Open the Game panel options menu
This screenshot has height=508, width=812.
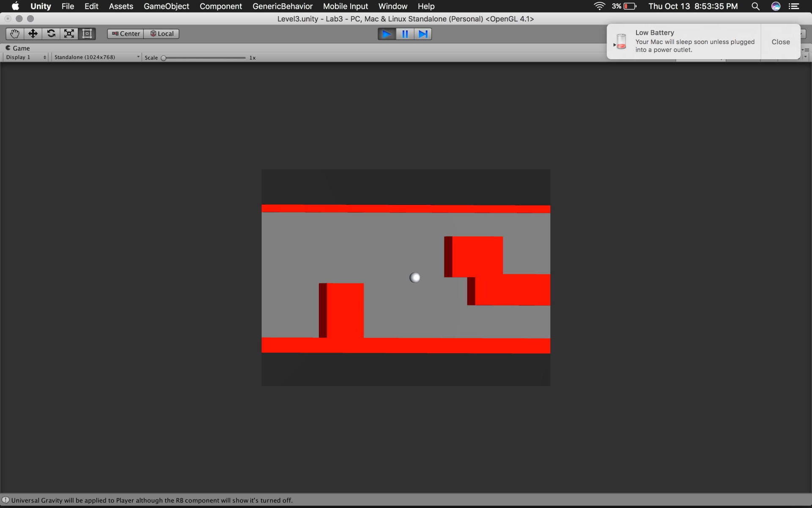pyautogui.click(x=807, y=50)
